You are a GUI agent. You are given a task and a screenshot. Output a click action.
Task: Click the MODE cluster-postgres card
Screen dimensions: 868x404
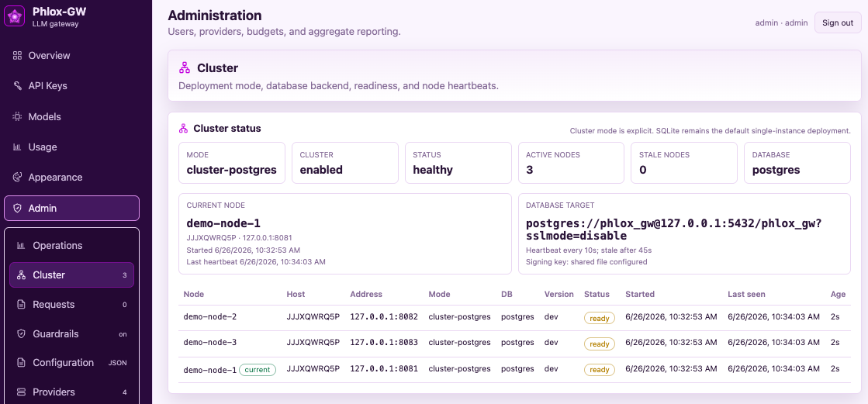pos(232,163)
